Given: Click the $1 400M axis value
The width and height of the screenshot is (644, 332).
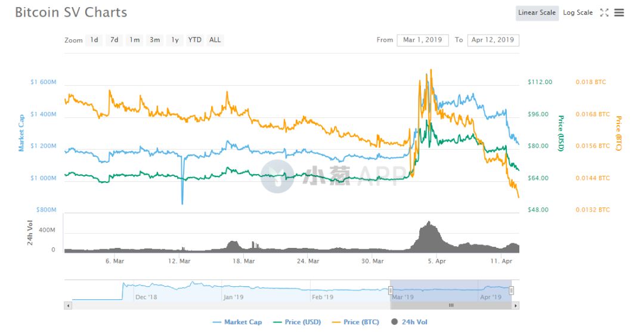Looking at the screenshot, I should click(44, 114).
